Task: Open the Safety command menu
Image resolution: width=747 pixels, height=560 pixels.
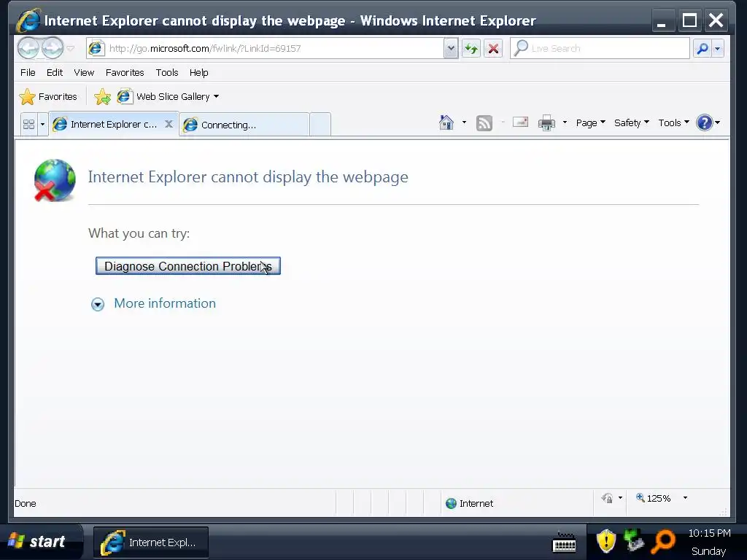Action: pyautogui.click(x=631, y=122)
